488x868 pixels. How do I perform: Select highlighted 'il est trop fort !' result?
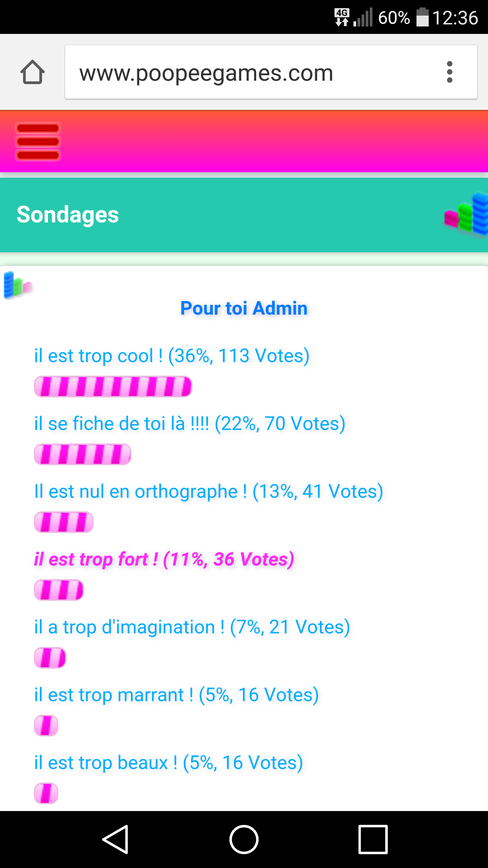164,559
